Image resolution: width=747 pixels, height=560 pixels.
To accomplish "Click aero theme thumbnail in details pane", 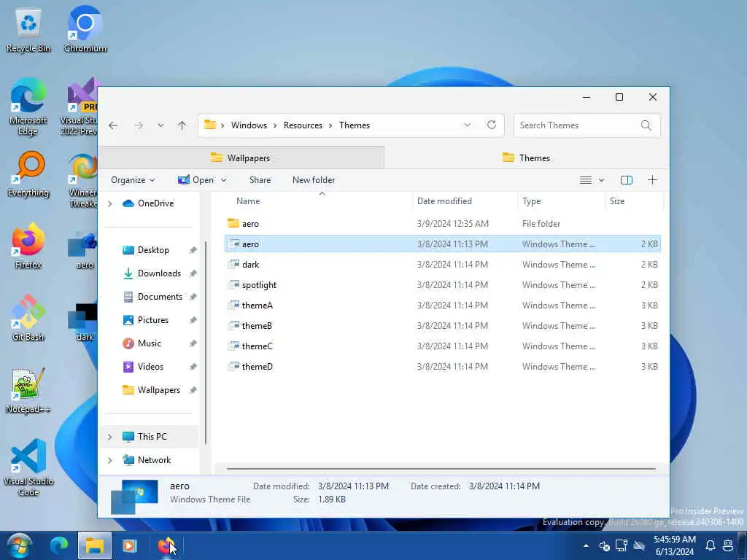I will [x=134, y=496].
